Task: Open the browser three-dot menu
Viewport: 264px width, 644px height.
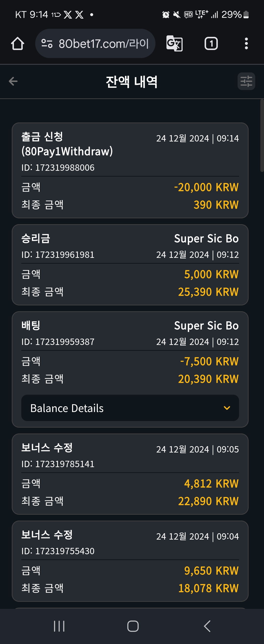Action: [246, 43]
